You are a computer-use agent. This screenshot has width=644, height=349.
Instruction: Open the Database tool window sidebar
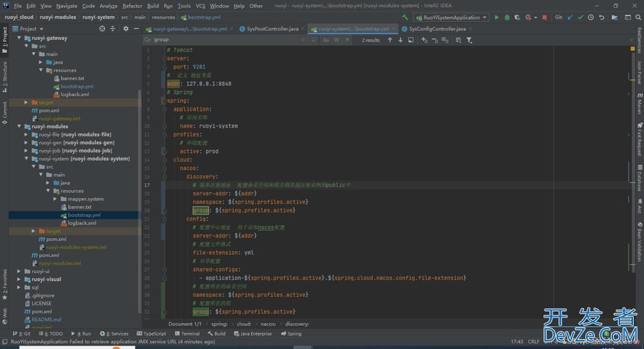pyautogui.click(x=639, y=178)
